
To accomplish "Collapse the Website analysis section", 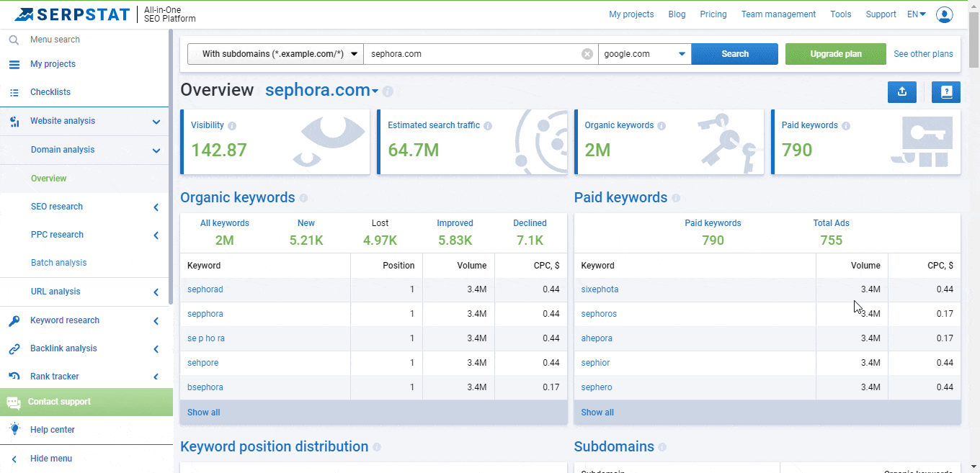I will [x=156, y=122].
